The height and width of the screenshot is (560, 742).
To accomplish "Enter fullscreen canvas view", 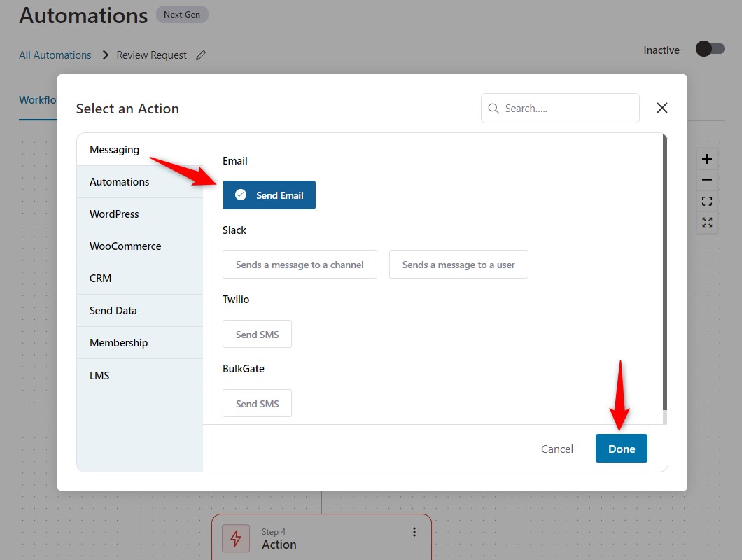I will (x=707, y=223).
